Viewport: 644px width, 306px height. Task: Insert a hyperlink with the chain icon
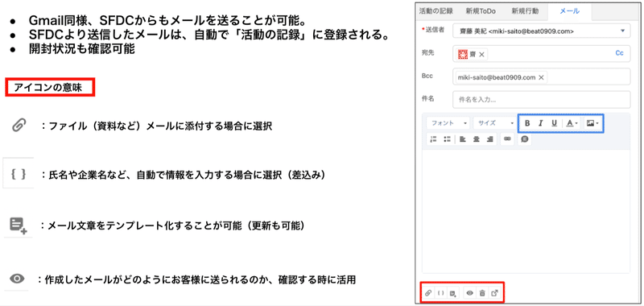pyautogui.click(x=508, y=139)
